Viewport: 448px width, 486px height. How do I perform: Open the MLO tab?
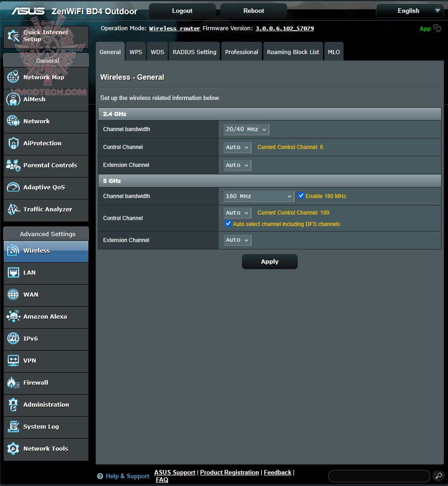coord(334,52)
